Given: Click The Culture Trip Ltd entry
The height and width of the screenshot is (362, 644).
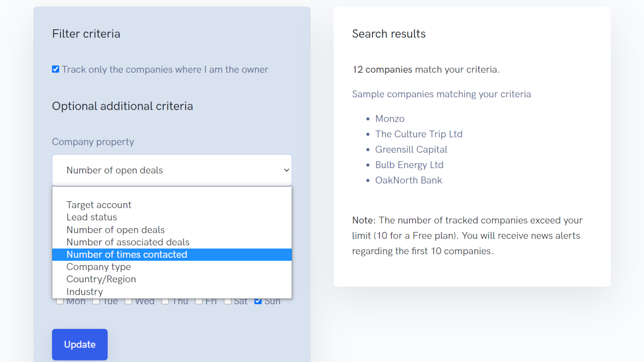Looking at the screenshot, I should [x=419, y=134].
